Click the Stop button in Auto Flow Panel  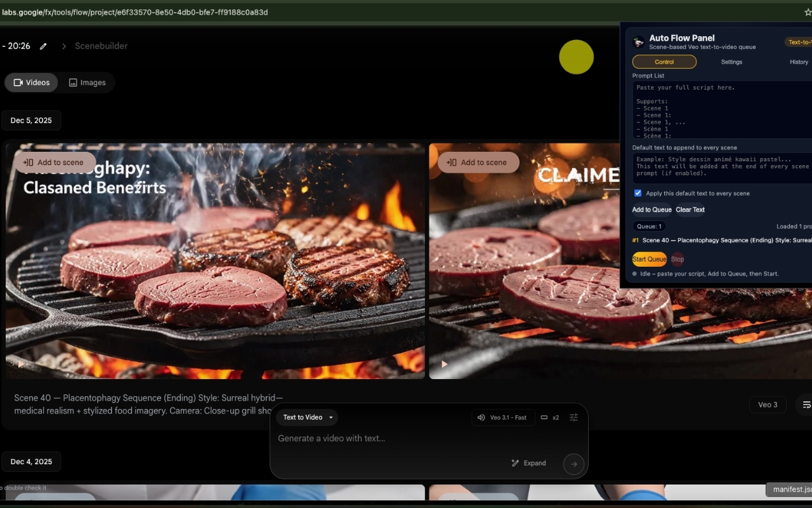click(678, 259)
